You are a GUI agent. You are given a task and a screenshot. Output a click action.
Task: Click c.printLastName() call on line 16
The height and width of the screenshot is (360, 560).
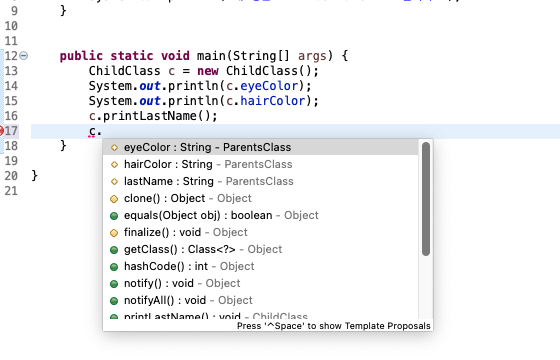coord(153,116)
